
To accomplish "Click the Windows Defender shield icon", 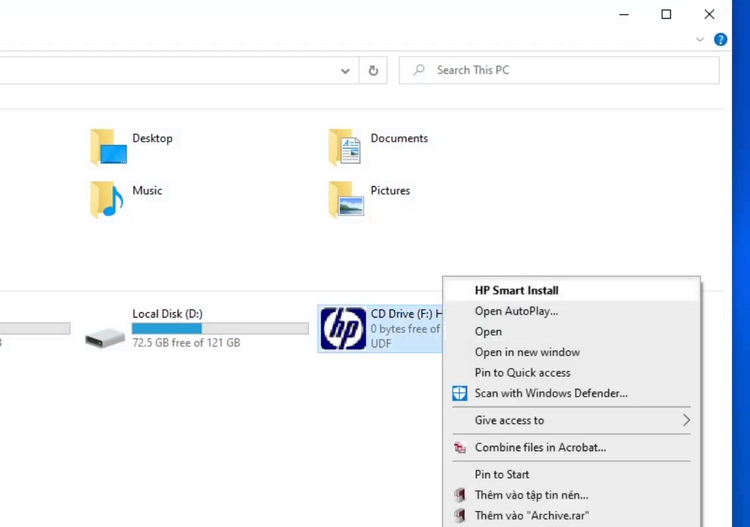I will pos(460,394).
